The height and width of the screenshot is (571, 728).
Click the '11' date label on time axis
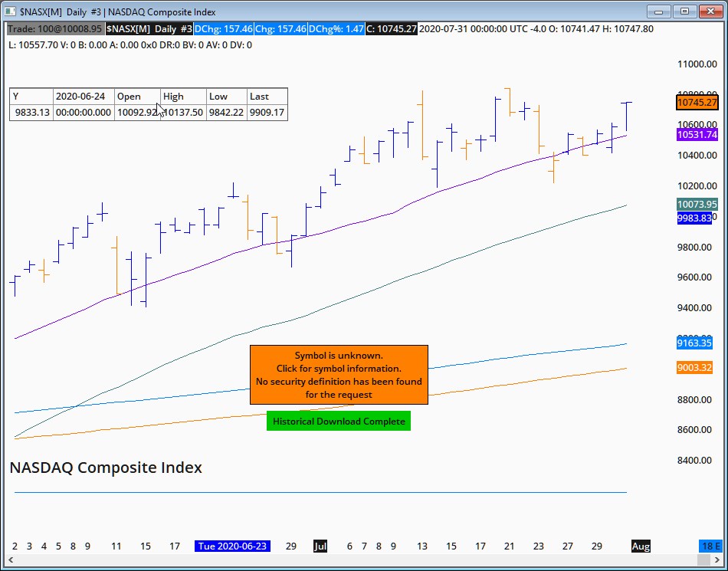tap(116, 546)
